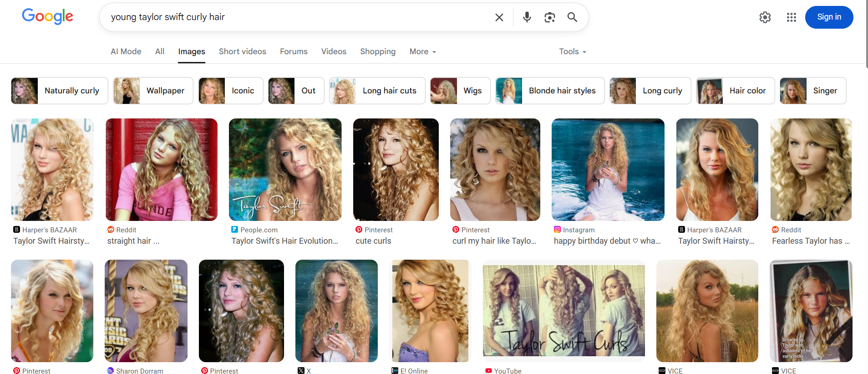Select the Out filter chip

coord(296,91)
